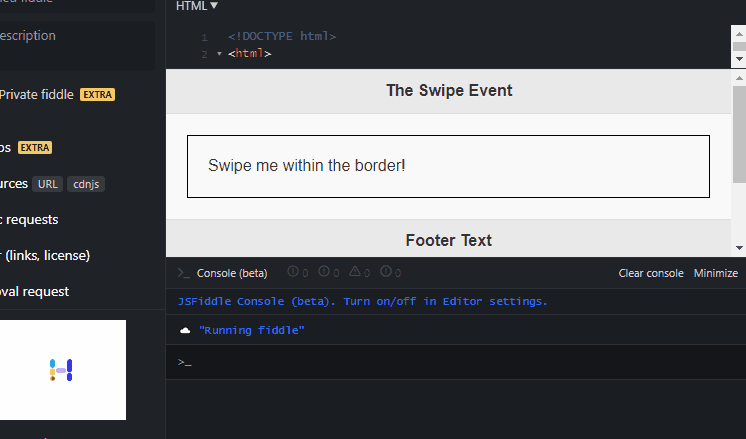The image size is (746, 439).
Task: Click the Console (beta) terminal icon
Action: click(x=184, y=273)
